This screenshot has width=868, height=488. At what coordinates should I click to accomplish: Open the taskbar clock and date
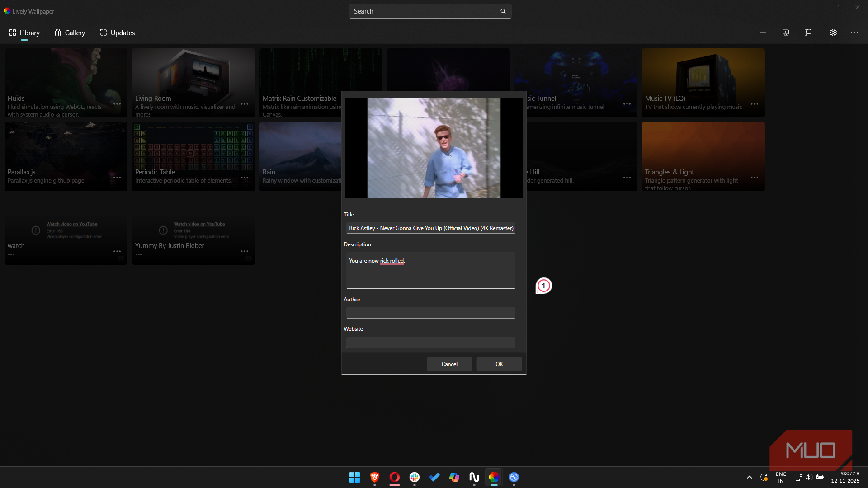click(845, 477)
